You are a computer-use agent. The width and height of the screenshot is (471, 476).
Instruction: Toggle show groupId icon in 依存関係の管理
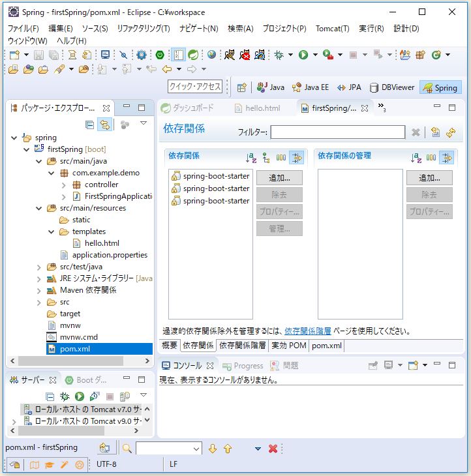click(x=431, y=158)
